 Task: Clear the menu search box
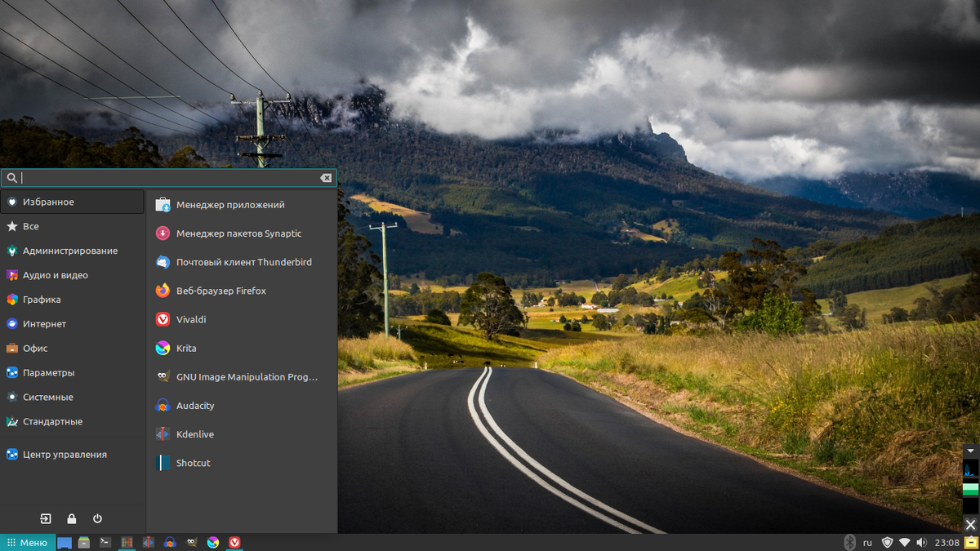[326, 178]
